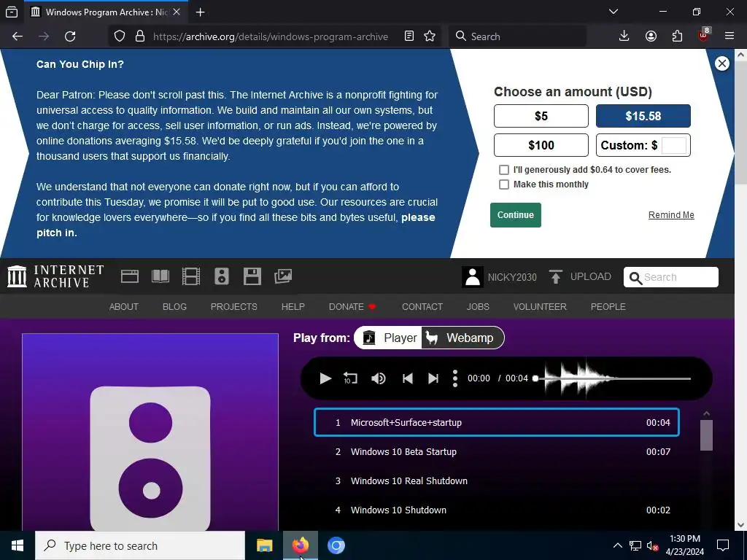Open the Texts book icon
747x560 pixels.
click(160, 276)
